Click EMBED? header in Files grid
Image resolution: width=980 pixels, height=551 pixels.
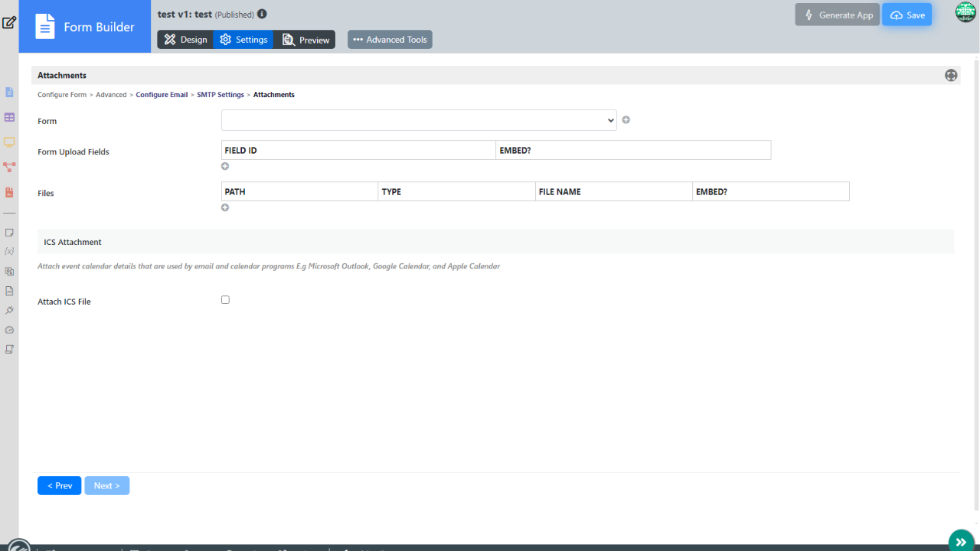[771, 191]
